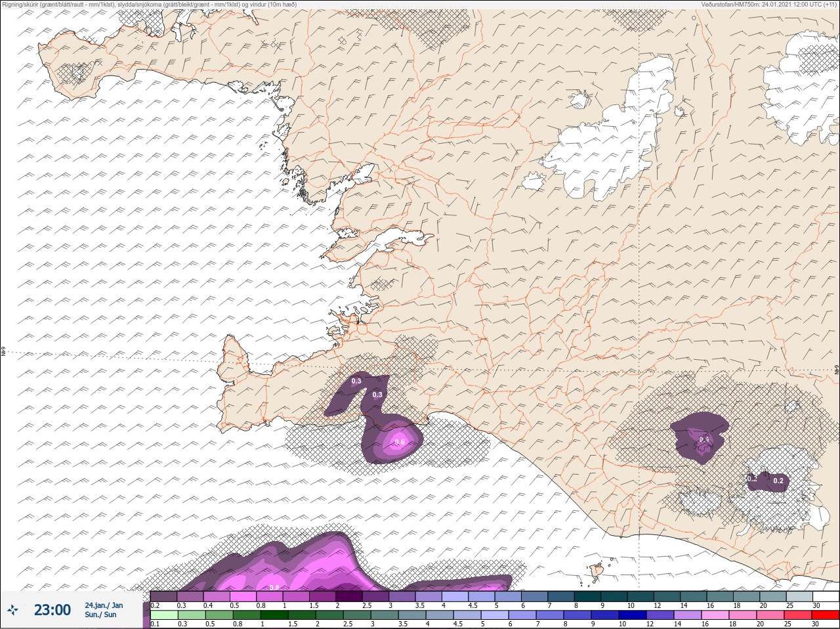Pick the bright red 25–30 swatch in the lower legend
Screen dimensions: 840x629
tap(825, 615)
